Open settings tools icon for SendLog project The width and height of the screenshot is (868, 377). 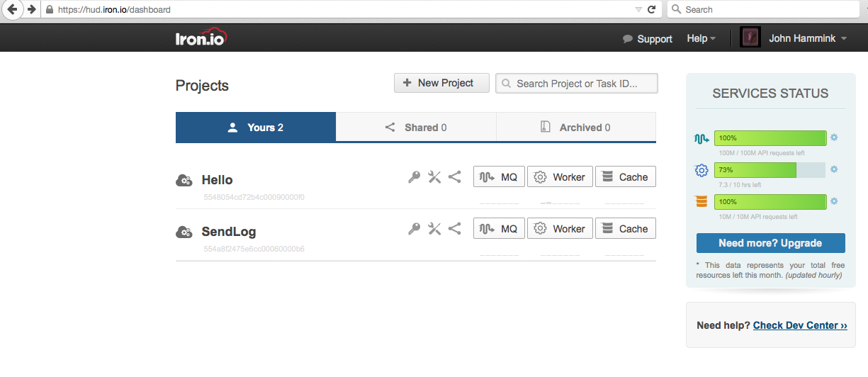(434, 229)
